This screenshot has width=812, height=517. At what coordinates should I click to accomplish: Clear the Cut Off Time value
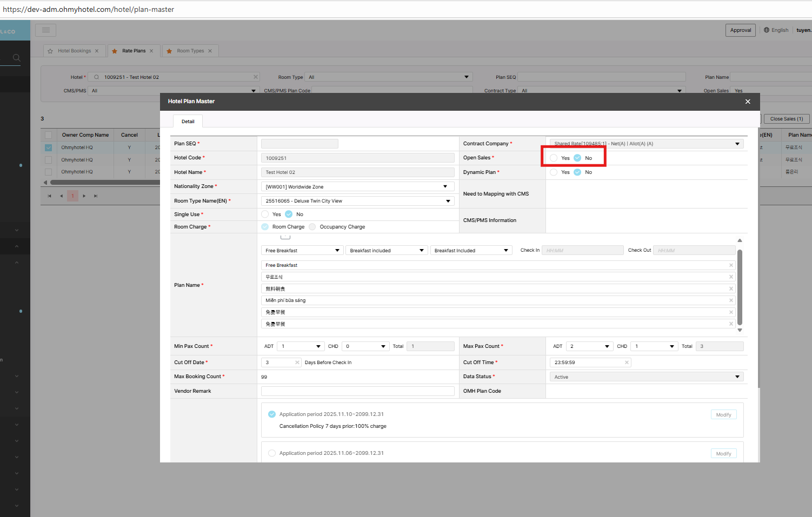627,362
